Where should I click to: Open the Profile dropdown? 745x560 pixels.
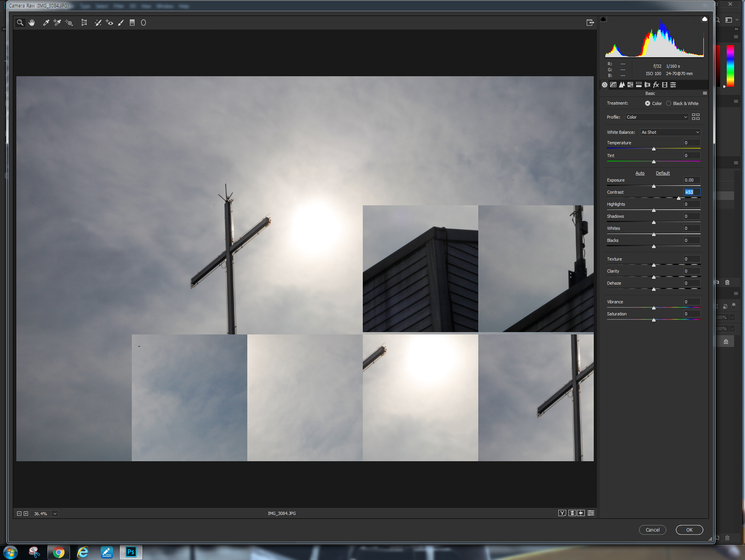[656, 117]
